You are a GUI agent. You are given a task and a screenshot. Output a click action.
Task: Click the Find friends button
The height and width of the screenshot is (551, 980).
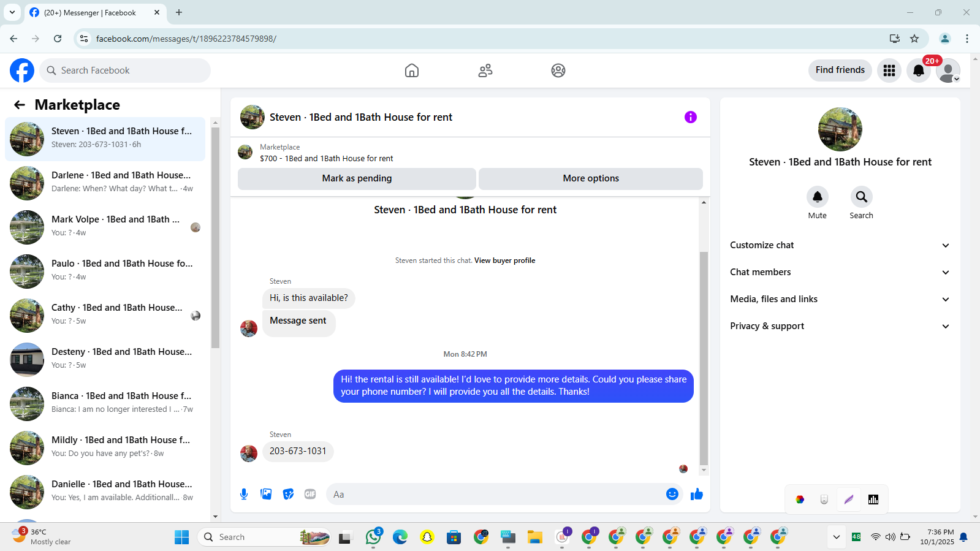click(x=840, y=70)
